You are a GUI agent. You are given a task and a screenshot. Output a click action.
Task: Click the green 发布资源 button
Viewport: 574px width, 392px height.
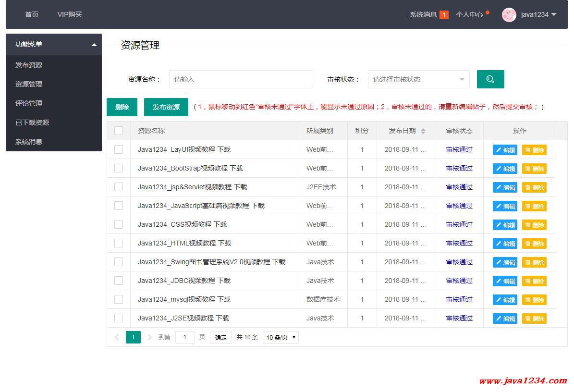(x=166, y=107)
